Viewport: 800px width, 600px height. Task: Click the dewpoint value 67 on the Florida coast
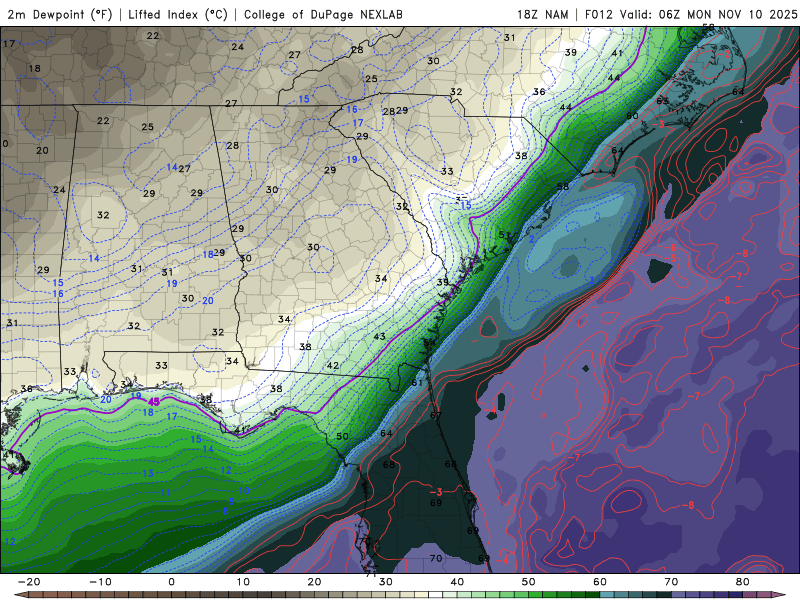pyautogui.click(x=435, y=415)
